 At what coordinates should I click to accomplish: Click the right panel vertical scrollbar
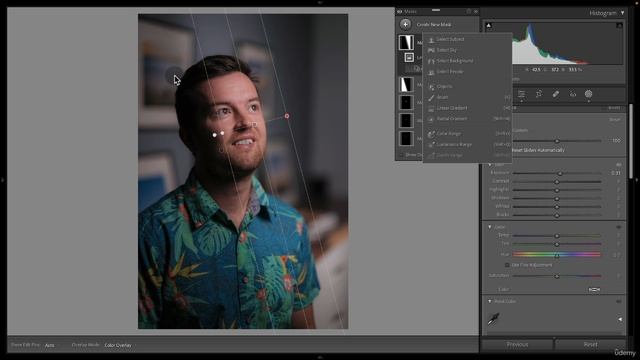coord(630,141)
